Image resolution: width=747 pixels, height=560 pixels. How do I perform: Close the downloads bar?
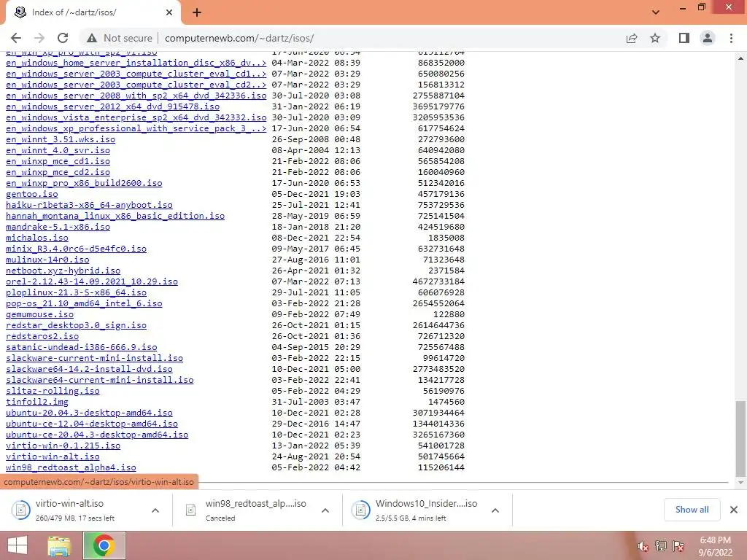734,510
